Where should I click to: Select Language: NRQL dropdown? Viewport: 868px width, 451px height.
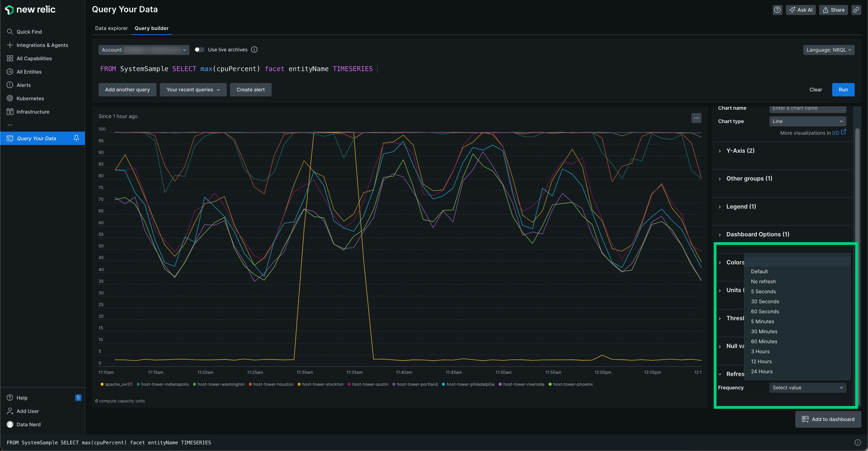point(827,51)
